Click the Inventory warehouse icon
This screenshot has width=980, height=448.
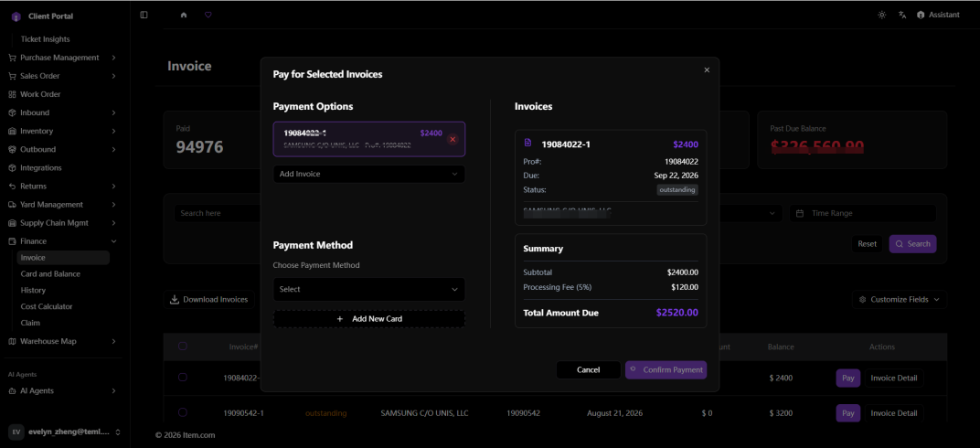tap(13, 132)
